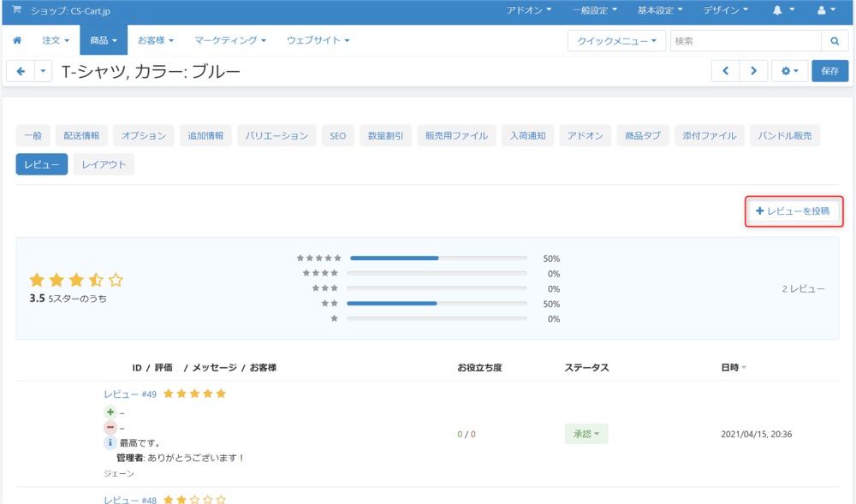This screenshot has width=856, height=504.
Task: Open the user account menu
Action: pos(827,10)
